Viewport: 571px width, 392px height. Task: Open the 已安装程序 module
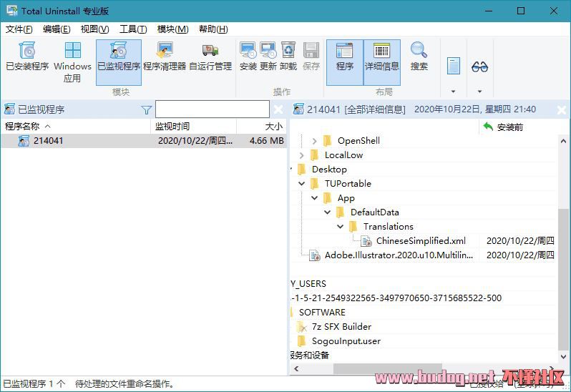[27, 57]
